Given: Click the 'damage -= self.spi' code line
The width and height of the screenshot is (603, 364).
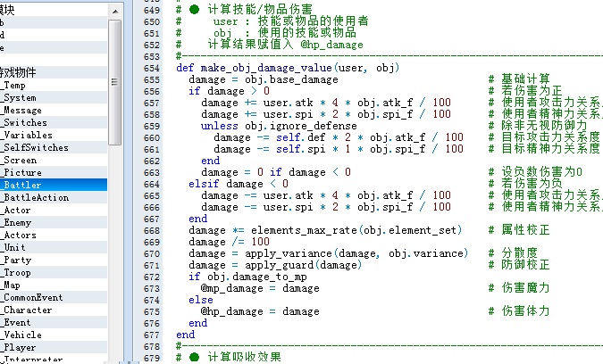Looking at the screenshot, I should [x=339, y=149].
